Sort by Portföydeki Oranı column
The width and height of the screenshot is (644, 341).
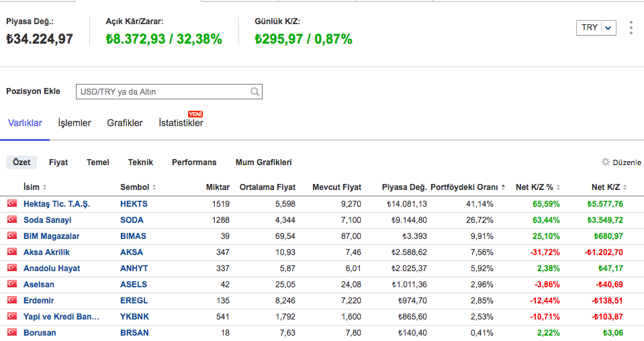(467, 187)
